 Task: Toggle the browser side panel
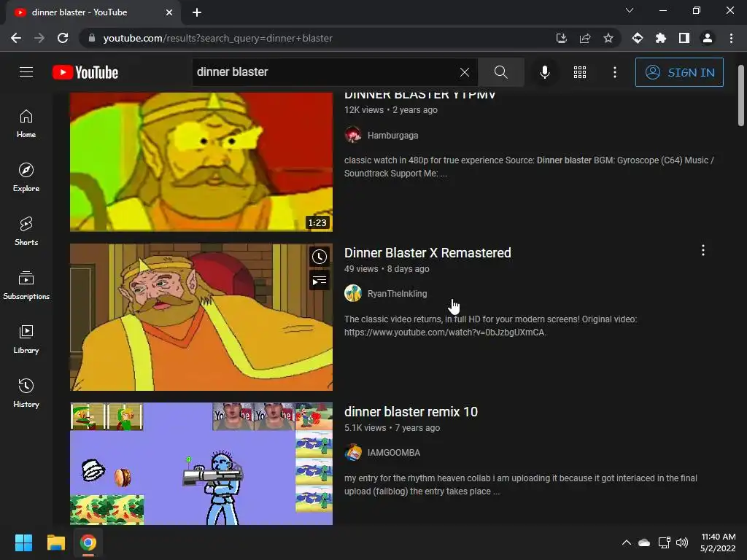684,38
